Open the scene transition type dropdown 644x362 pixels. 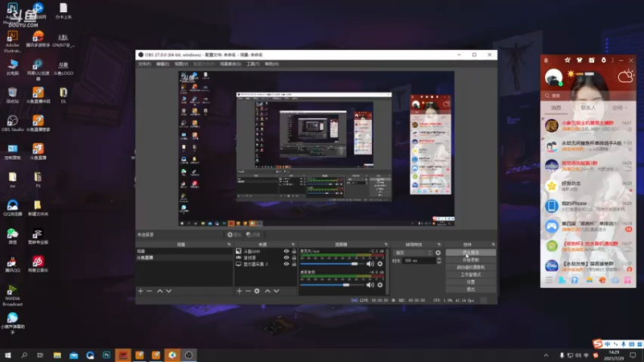413,253
